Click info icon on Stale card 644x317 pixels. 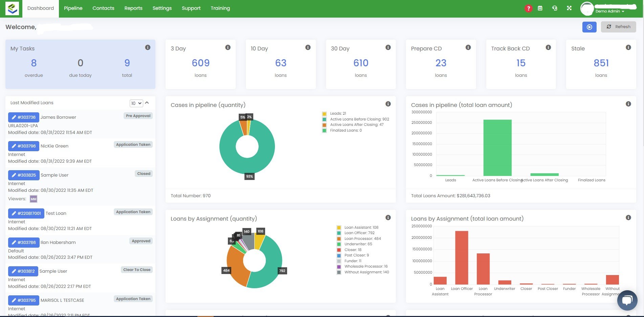pyautogui.click(x=628, y=48)
